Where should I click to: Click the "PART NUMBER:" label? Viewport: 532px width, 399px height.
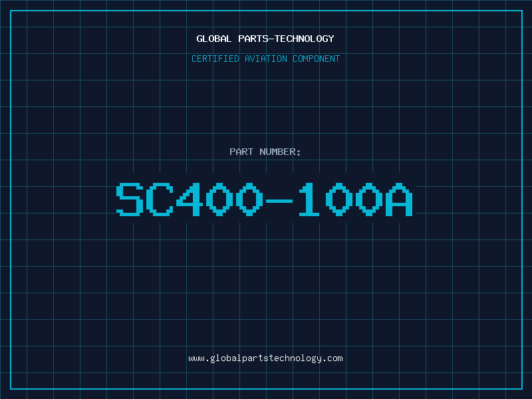click(265, 152)
